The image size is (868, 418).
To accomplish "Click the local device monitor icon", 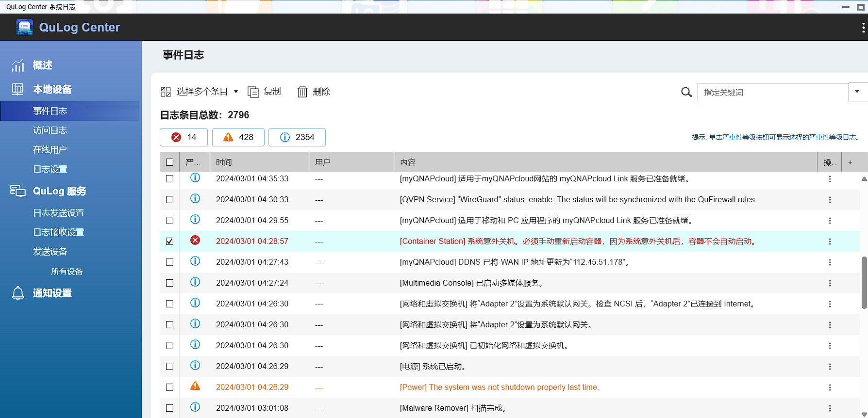I will click(x=18, y=89).
